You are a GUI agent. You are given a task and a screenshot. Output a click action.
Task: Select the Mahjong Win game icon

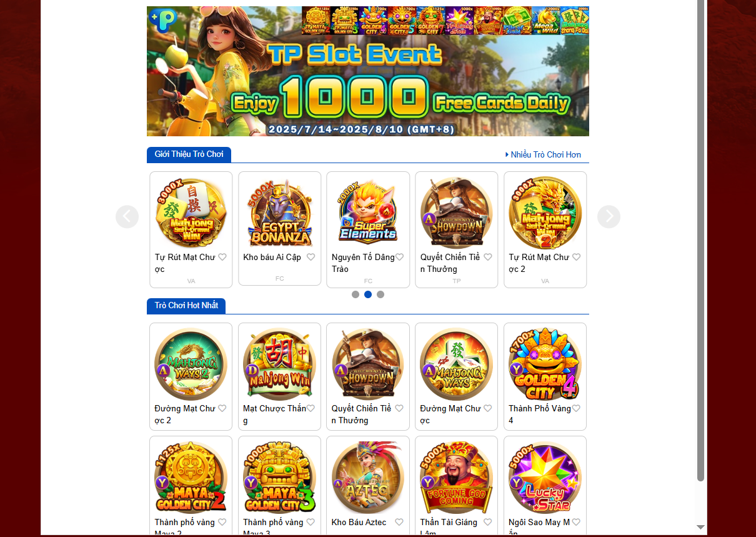tap(279, 364)
